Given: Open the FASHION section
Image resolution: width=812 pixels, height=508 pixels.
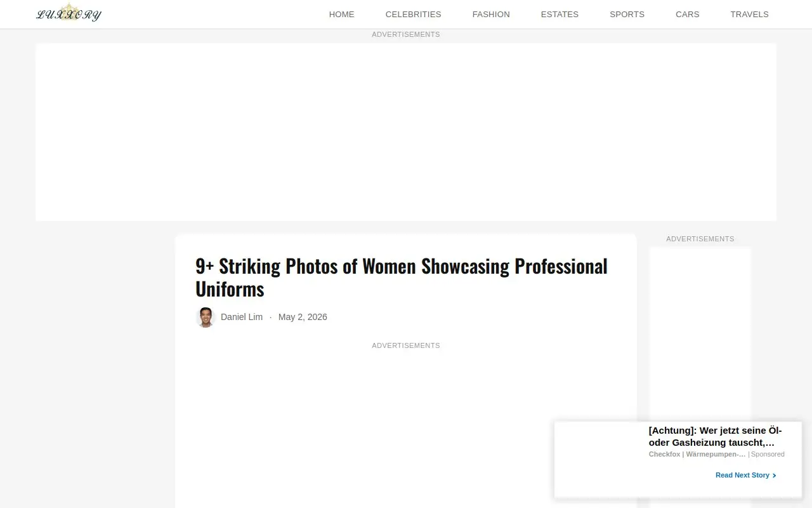Looking at the screenshot, I should (x=491, y=14).
